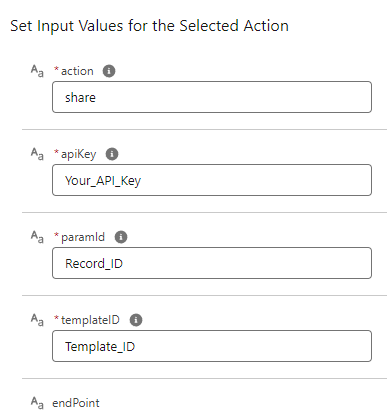Select the Record_ID input box

click(212, 263)
